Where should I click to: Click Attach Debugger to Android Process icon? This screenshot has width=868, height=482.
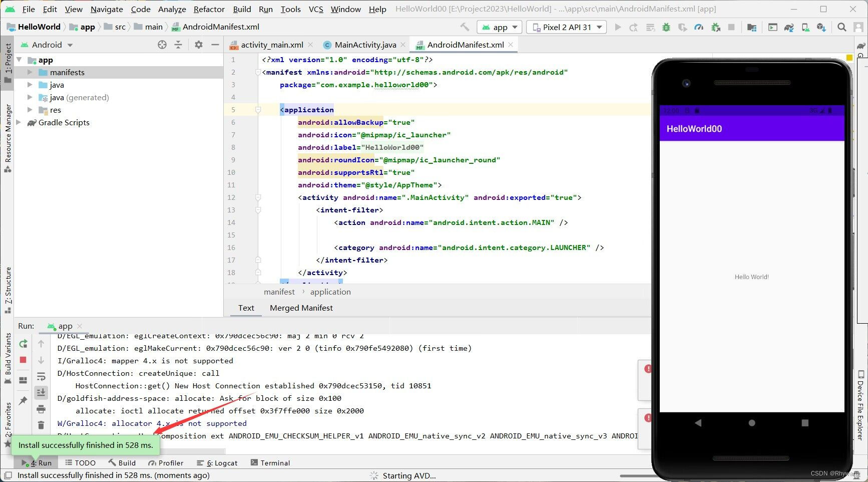pos(716,27)
